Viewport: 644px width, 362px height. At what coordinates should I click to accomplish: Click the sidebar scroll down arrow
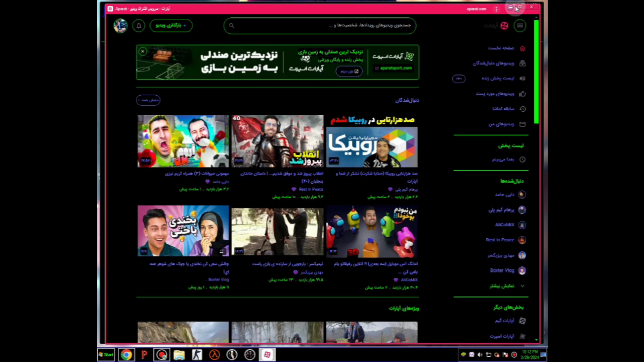click(536, 340)
